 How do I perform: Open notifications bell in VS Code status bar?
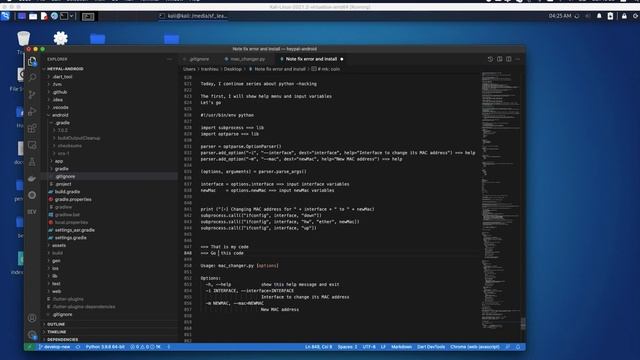[518, 347]
